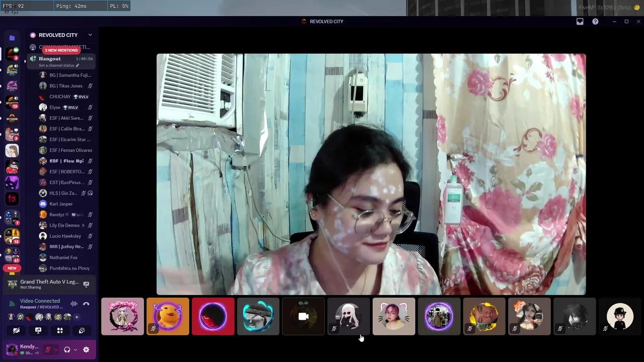The height and width of the screenshot is (362, 644).
Task: Select user Lucio Hawksley
Action: click(x=66, y=236)
